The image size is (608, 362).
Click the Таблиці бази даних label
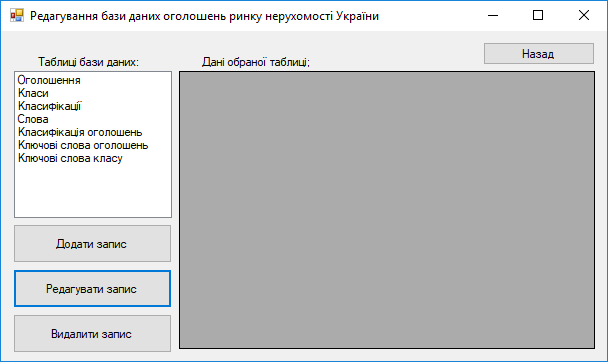click(x=88, y=62)
